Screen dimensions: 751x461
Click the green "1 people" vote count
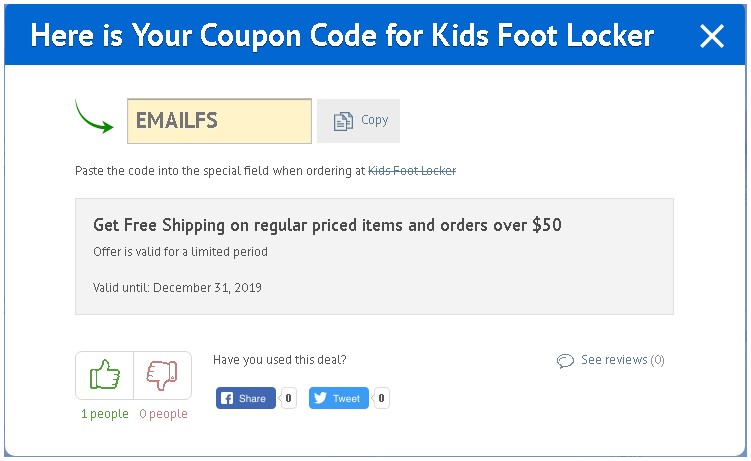105,414
